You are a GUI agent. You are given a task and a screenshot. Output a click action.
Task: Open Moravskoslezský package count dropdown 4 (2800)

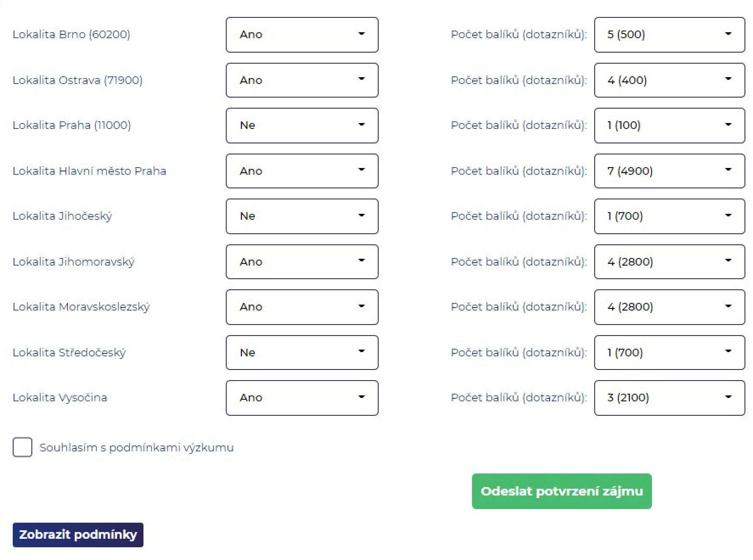pyautogui.click(x=669, y=307)
